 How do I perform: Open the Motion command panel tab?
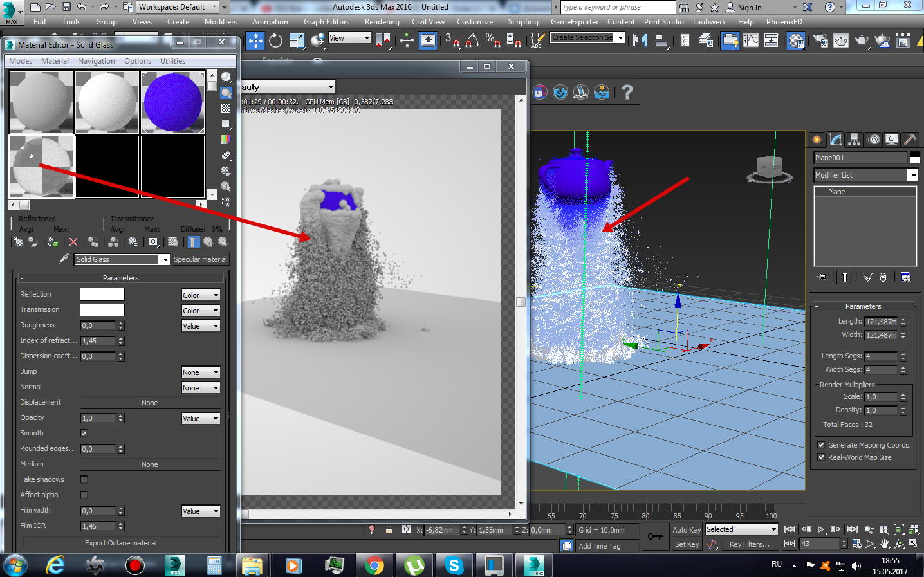(873, 139)
